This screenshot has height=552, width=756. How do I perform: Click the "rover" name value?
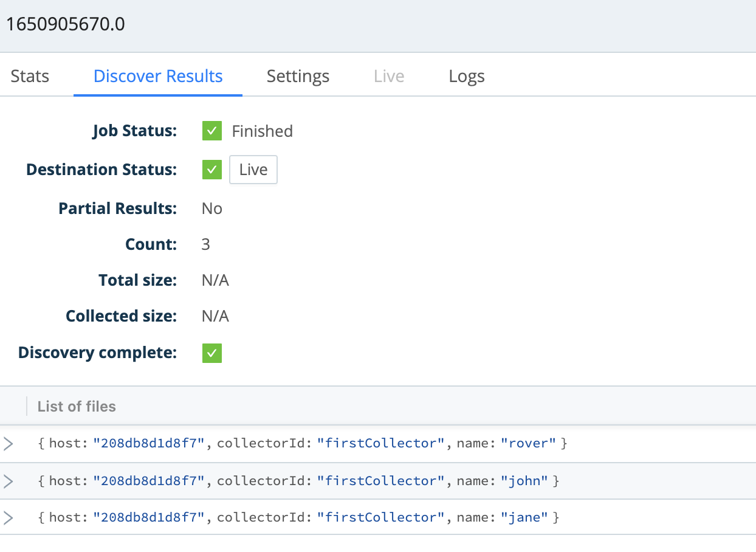528,444
